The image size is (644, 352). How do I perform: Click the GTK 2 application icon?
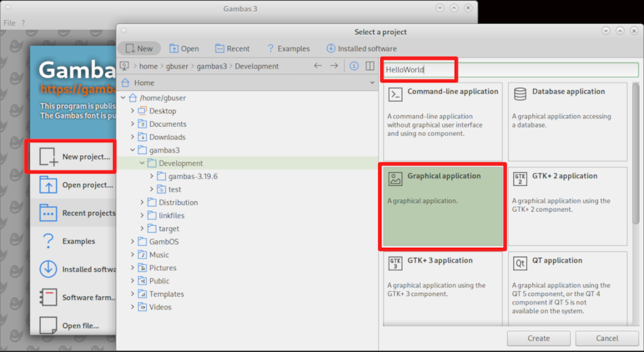click(520, 179)
